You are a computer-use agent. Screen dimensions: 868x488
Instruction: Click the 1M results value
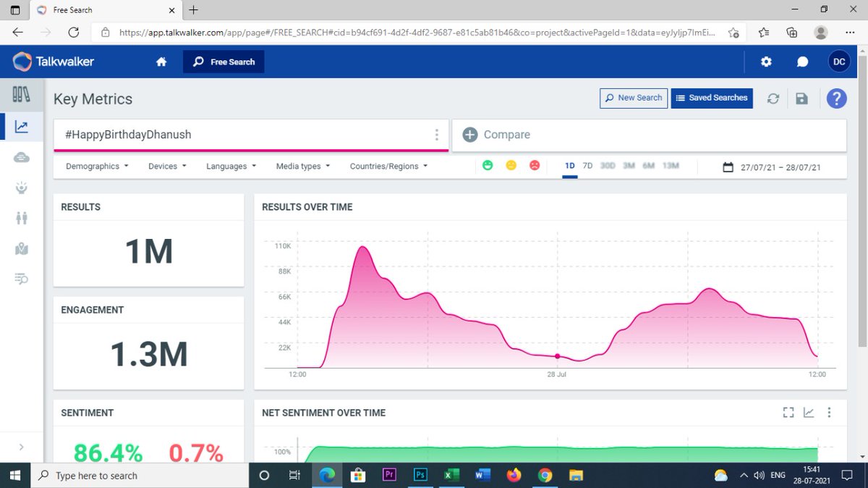pos(149,252)
